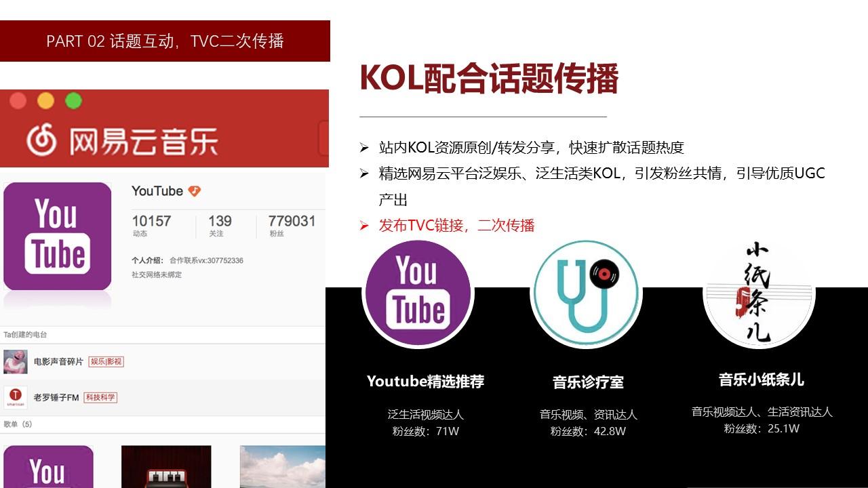Screen dimensions: 868x488
Task: Select the Youtube精选推荐 name label
Action: (426, 382)
